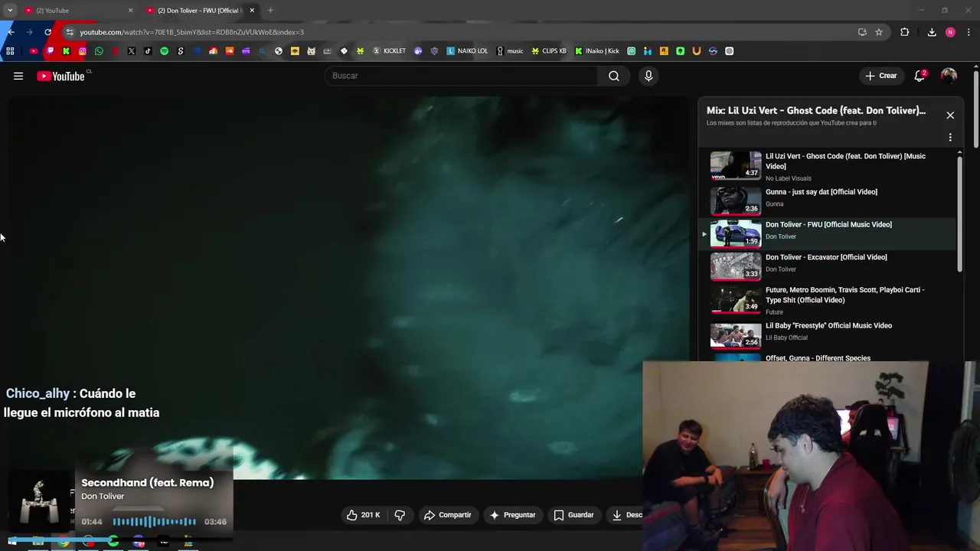Viewport: 980px width, 551px height.
Task: Close the Don Toliver - FWU tab
Action: [x=252, y=10]
